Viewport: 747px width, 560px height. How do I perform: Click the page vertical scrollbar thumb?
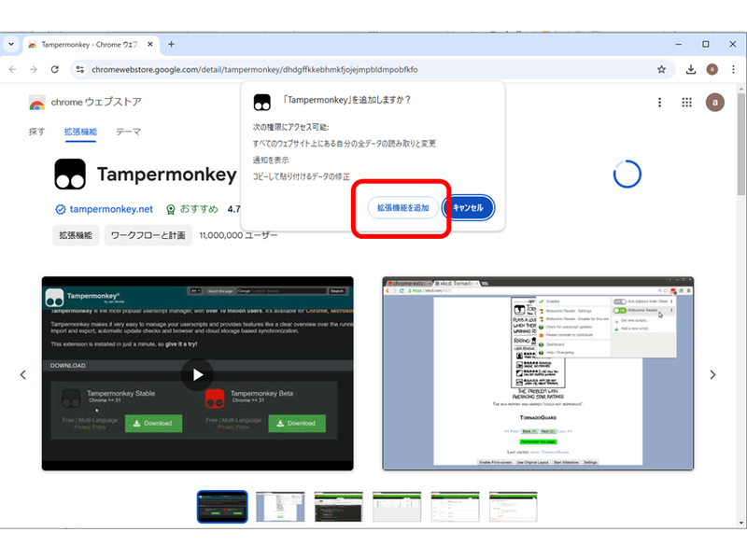click(740, 144)
